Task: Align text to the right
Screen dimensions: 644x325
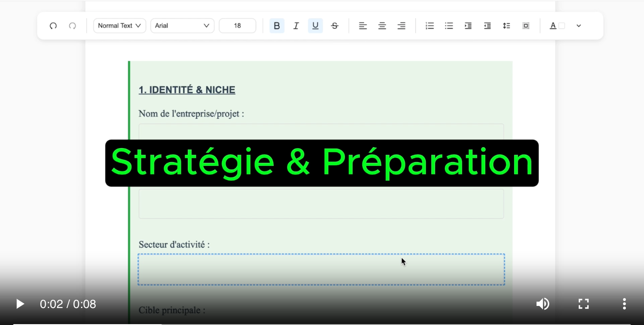Action: [x=401, y=26]
